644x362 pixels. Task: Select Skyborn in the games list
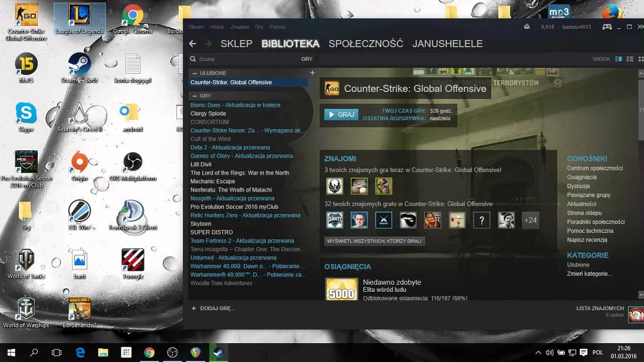[x=248, y=223]
